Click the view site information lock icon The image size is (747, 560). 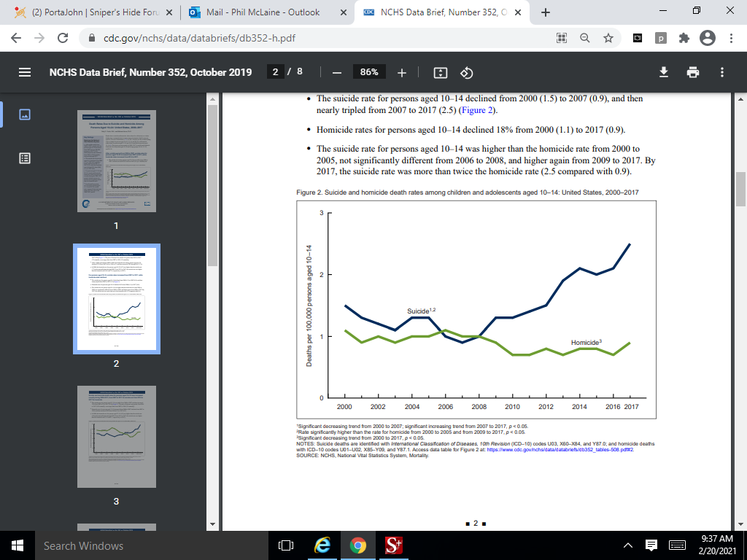[x=93, y=38]
